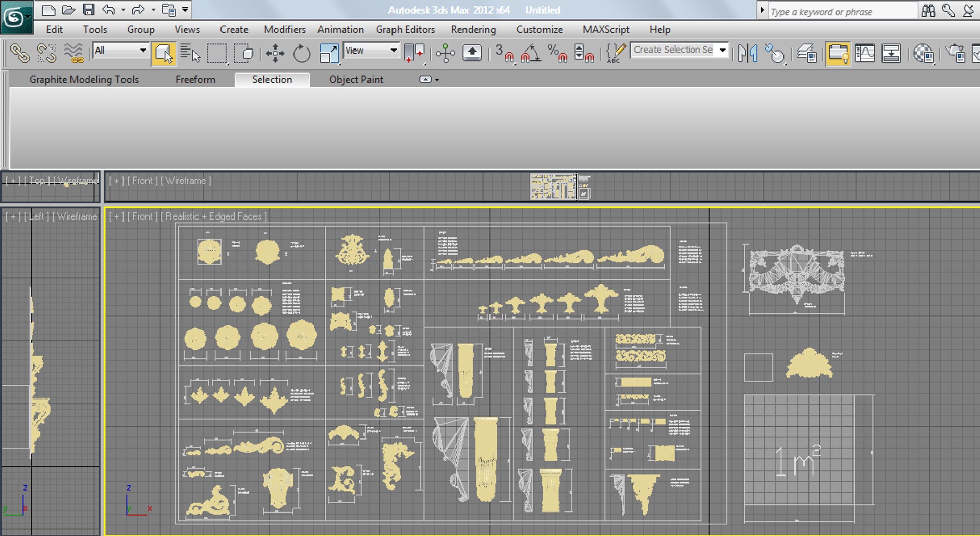Screen dimensions: 980x536
Task: Click the 'Type a keyword or phrase' search field
Action: tap(842, 11)
